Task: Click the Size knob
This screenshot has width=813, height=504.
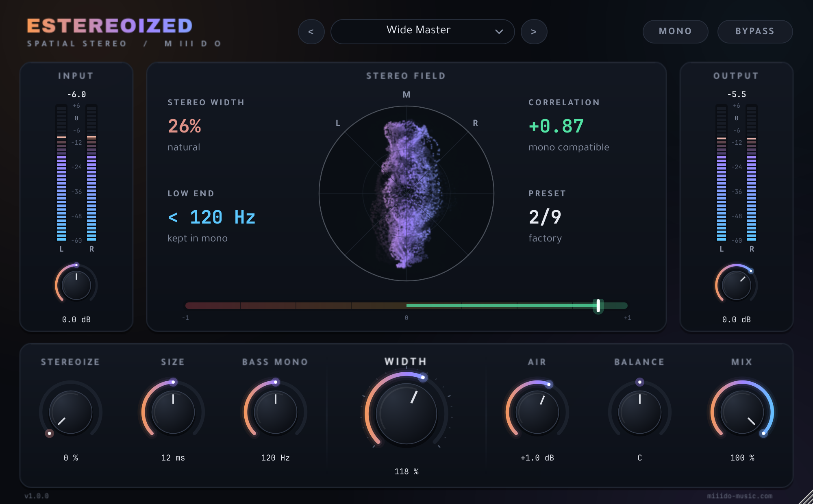Action: 173,412
